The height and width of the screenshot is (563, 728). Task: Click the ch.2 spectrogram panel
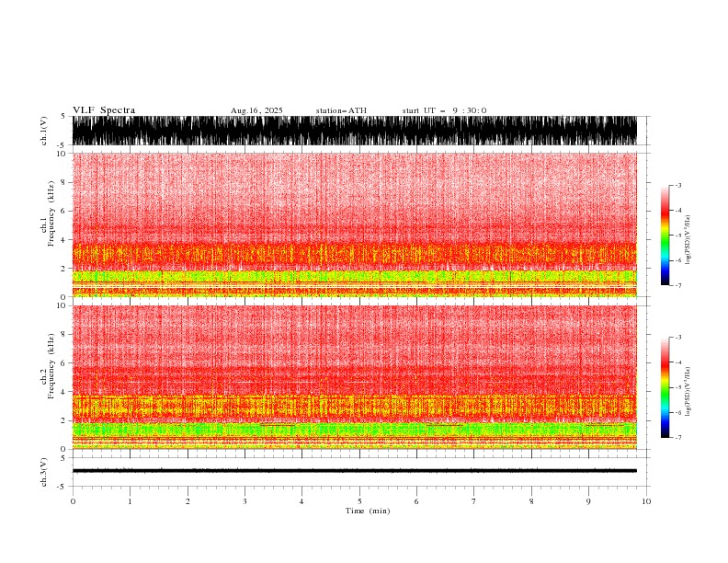pyautogui.click(x=355, y=377)
